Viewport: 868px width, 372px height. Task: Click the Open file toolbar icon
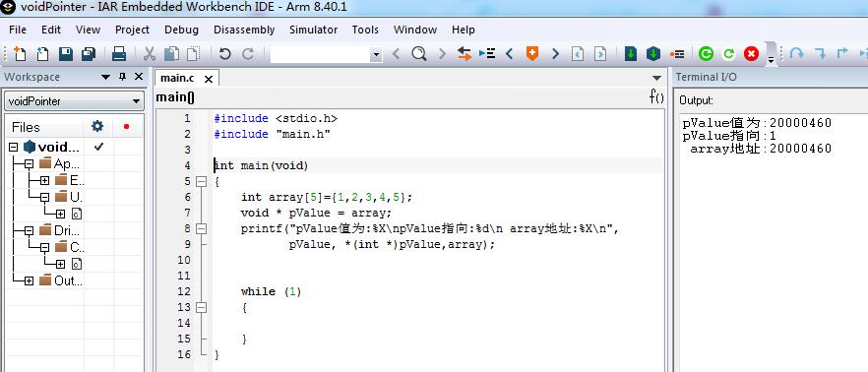pos(42,54)
